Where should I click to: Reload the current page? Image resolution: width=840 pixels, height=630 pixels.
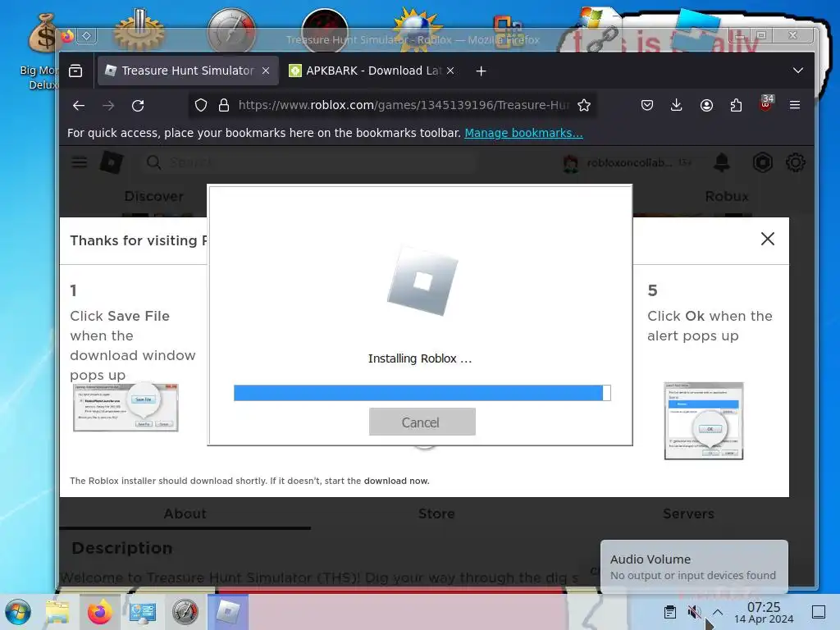point(138,106)
